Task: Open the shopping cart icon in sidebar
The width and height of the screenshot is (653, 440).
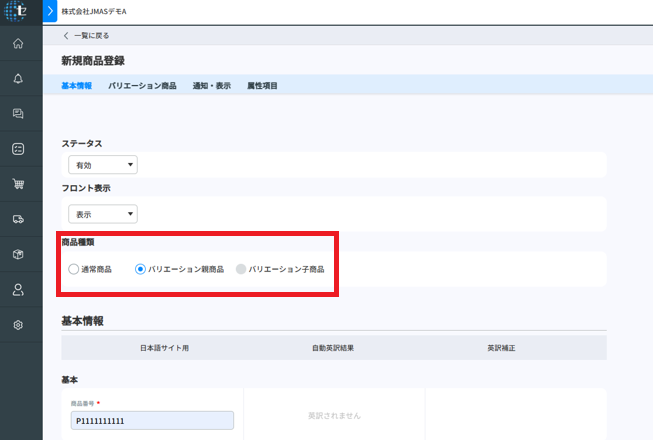Action: (18, 184)
